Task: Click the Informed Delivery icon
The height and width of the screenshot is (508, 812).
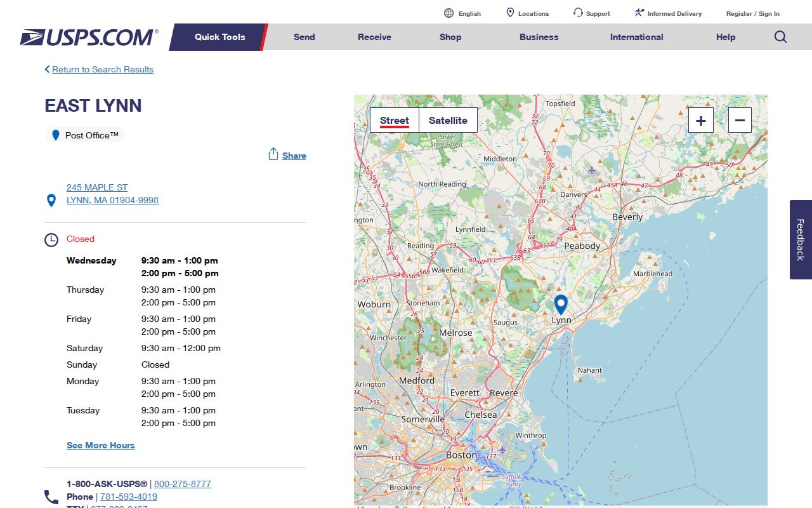Action: (639, 13)
